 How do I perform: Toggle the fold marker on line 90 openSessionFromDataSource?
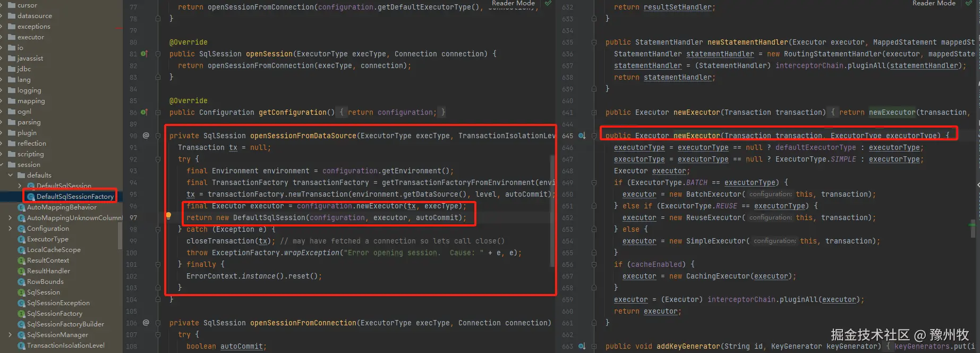158,136
